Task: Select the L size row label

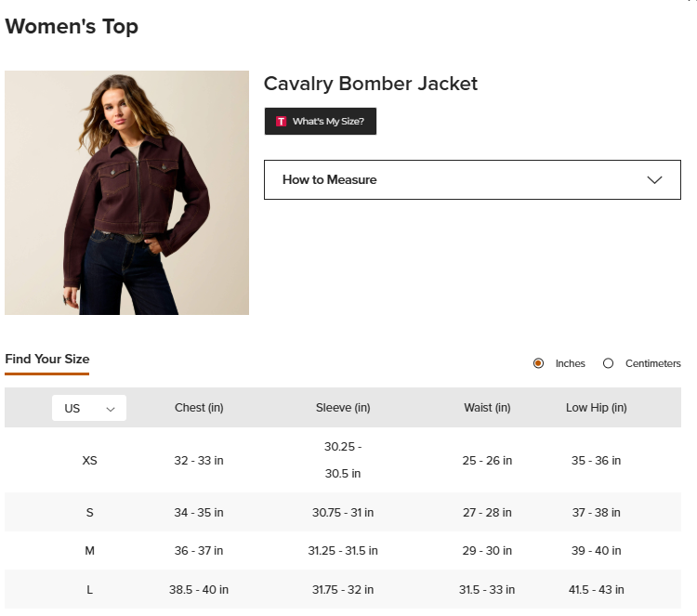Action: 89,590
